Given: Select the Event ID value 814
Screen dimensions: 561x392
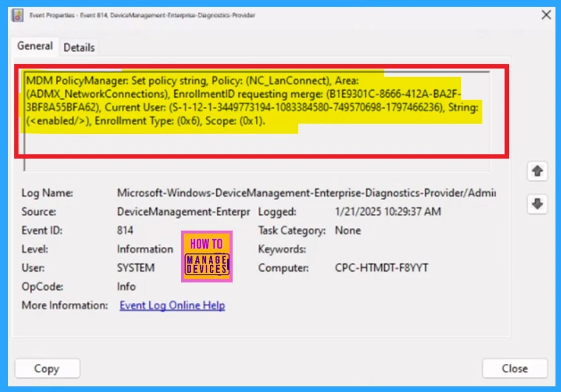Looking at the screenshot, I should point(125,230).
